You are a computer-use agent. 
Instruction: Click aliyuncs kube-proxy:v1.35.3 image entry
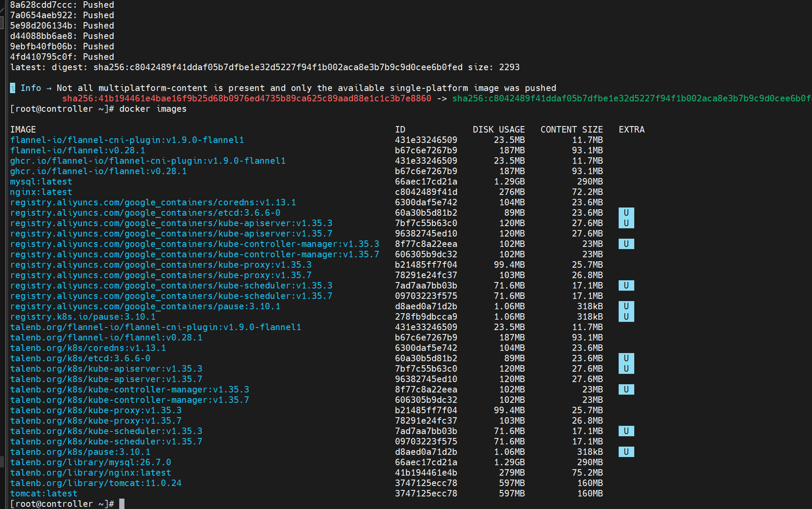coord(161,265)
